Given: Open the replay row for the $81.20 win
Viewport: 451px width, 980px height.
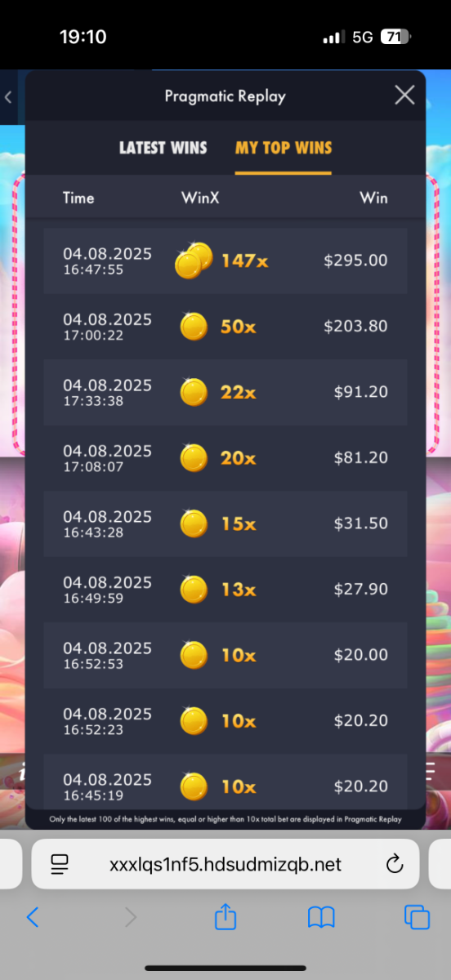Looking at the screenshot, I should 225,458.
